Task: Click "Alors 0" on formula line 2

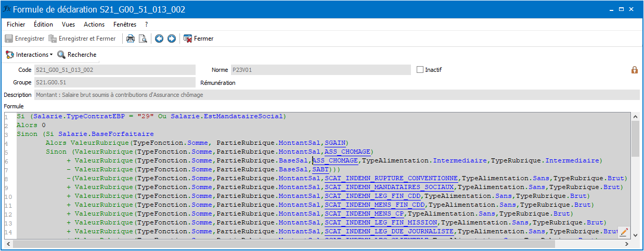Action: click(31, 125)
